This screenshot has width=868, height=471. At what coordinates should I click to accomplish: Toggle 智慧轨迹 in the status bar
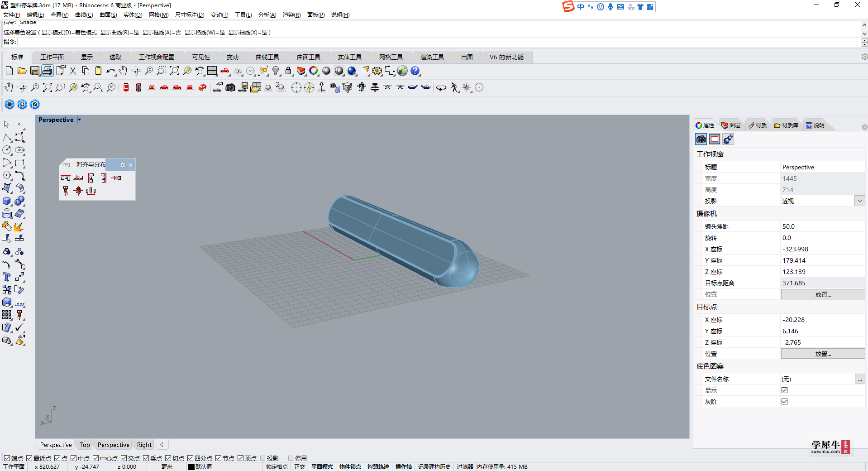(378, 466)
